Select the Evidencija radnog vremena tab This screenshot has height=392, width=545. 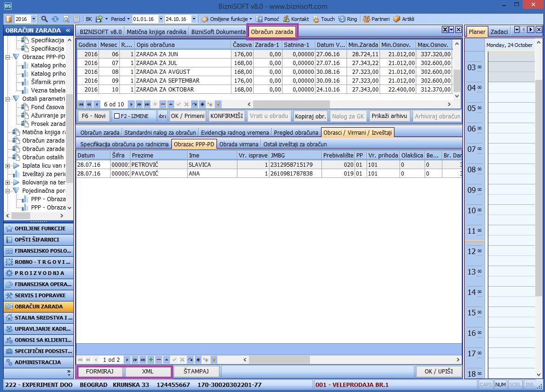(x=235, y=132)
